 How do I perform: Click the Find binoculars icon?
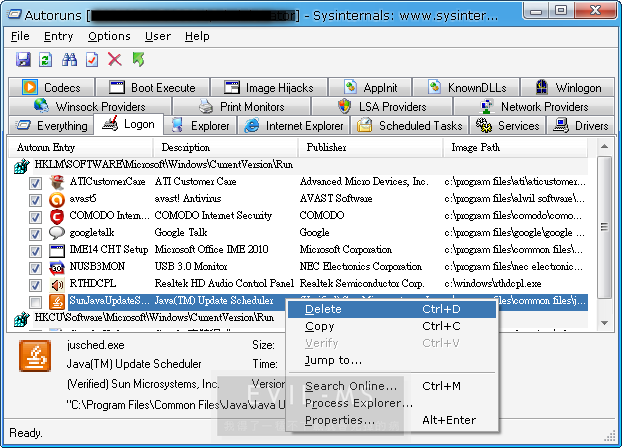69,60
